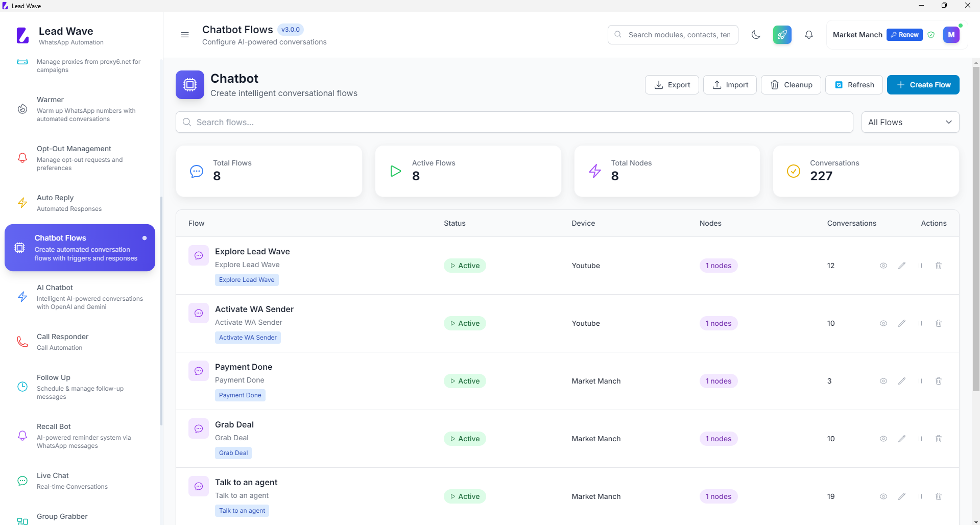Open the rocket upgrade icon in top bar
This screenshot has width=980, height=525.
[782, 34]
